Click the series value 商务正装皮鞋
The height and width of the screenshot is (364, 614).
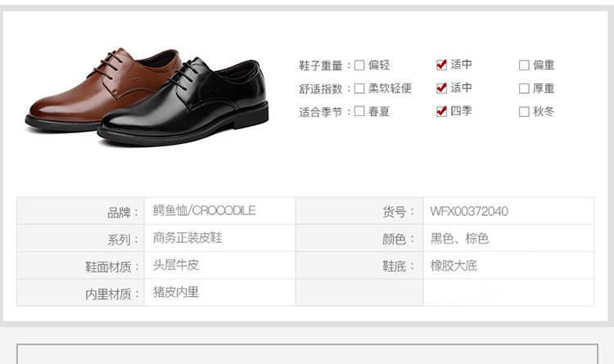(x=187, y=237)
